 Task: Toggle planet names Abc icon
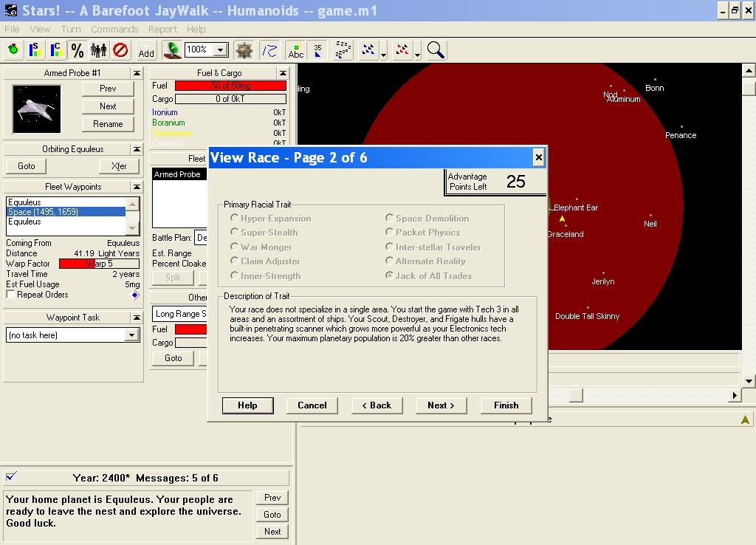[x=295, y=50]
